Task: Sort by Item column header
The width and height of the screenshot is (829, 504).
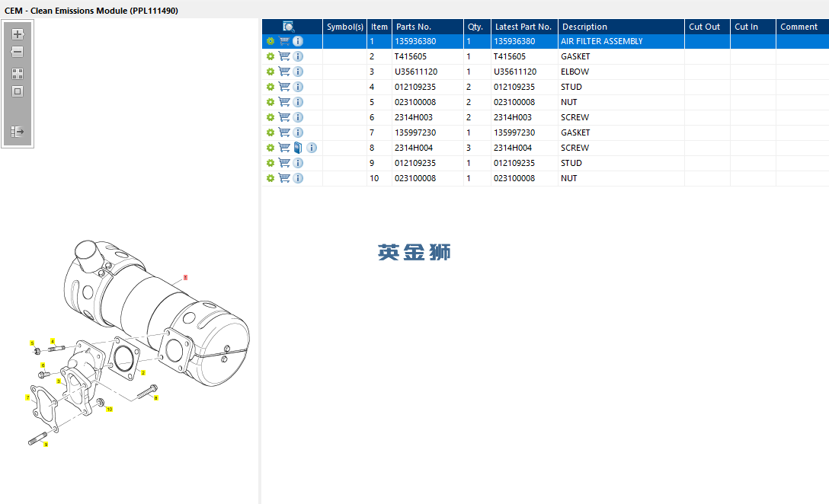Action: coord(379,27)
